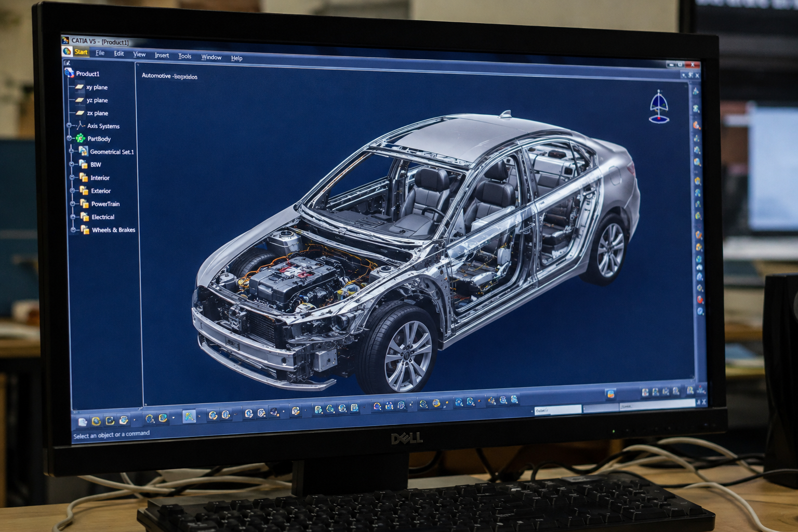The image size is (798, 532).
Task: Expand the Electrical tree node
Action: (x=73, y=217)
